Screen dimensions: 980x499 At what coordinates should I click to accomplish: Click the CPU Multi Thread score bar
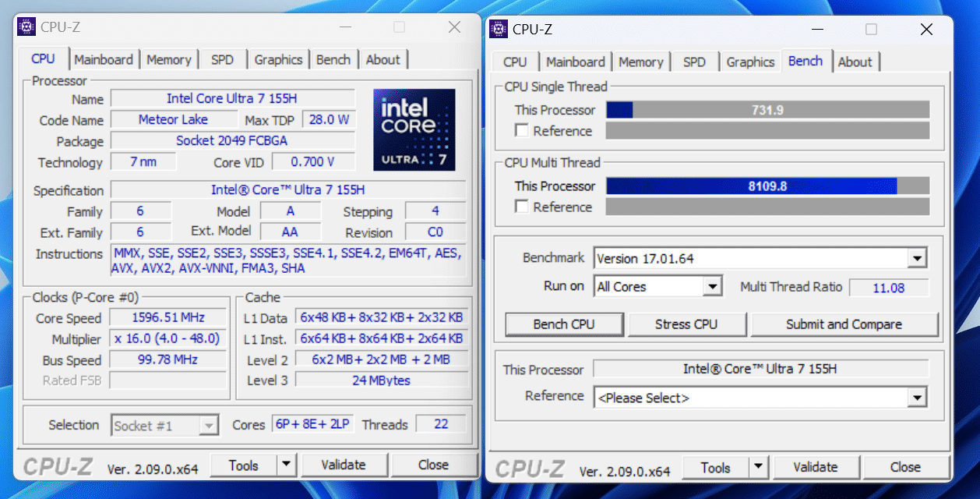click(767, 186)
